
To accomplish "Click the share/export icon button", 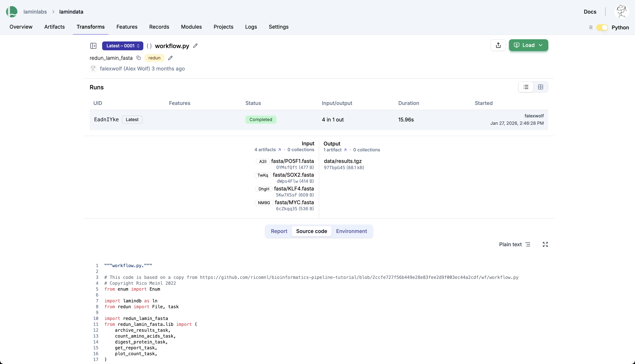I will [498, 45].
